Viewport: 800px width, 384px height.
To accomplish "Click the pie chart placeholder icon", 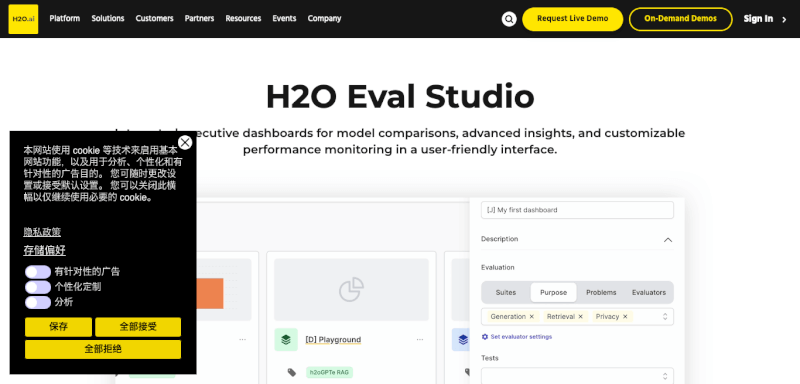I will tap(352, 290).
